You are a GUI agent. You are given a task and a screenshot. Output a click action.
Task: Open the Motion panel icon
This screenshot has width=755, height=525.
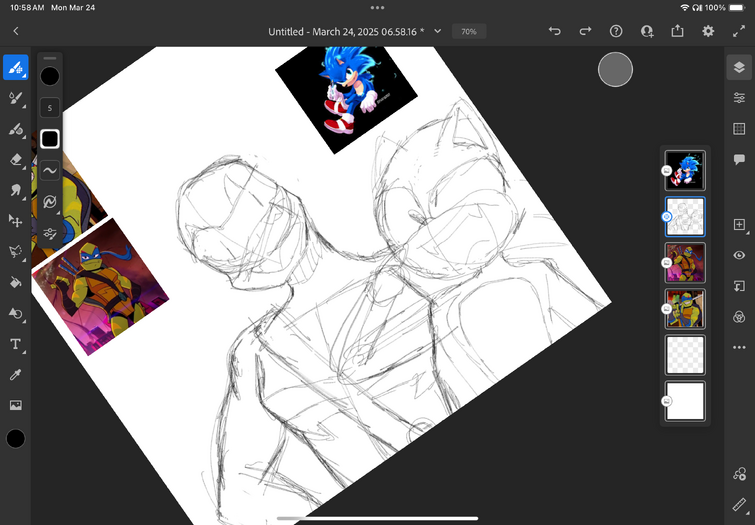click(x=739, y=474)
